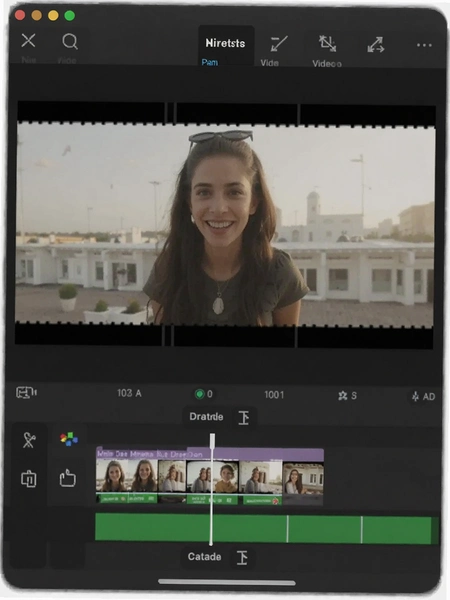The height and width of the screenshot is (600, 450).
Task: Click the purple title clip bar
Action: (x=210, y=454)
